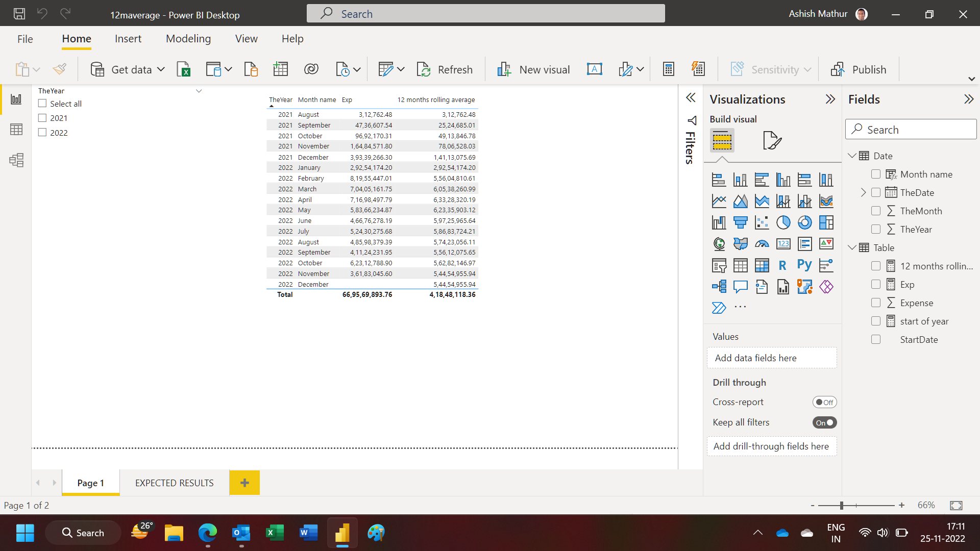Open the Insert ribbon tab
This screenshot has width=980, height=551.
128,39
